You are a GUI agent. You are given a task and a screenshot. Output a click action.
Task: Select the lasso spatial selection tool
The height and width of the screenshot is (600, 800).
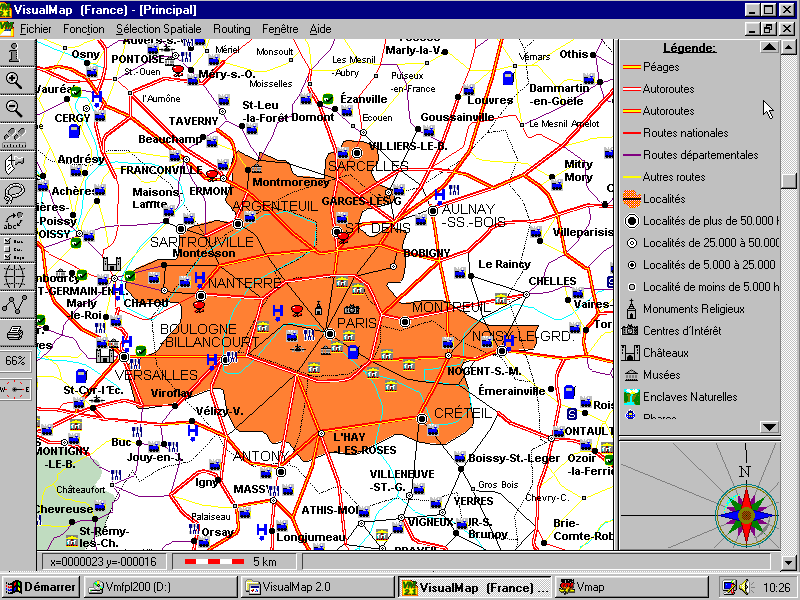pos(16,192)
